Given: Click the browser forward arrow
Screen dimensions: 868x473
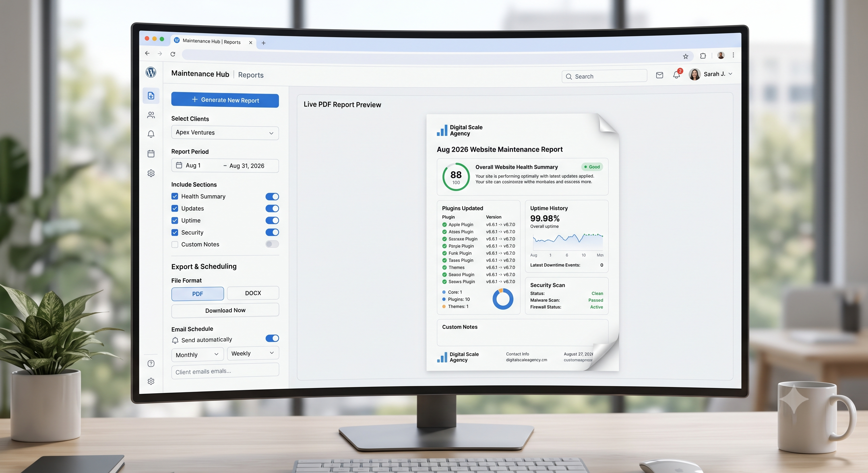Looking at the screenshot, I should pyautogui.click(x=160, y=54).
